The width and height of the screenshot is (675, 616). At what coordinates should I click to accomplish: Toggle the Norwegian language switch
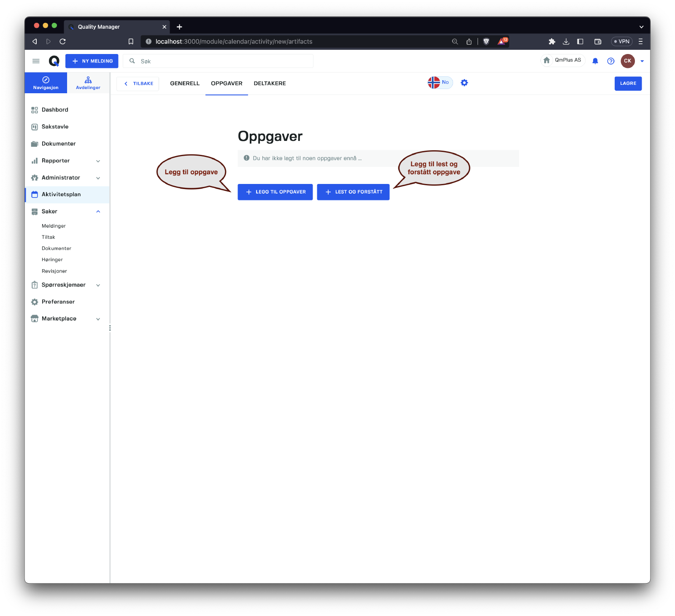pyautogui.click(x=440, y=83)
